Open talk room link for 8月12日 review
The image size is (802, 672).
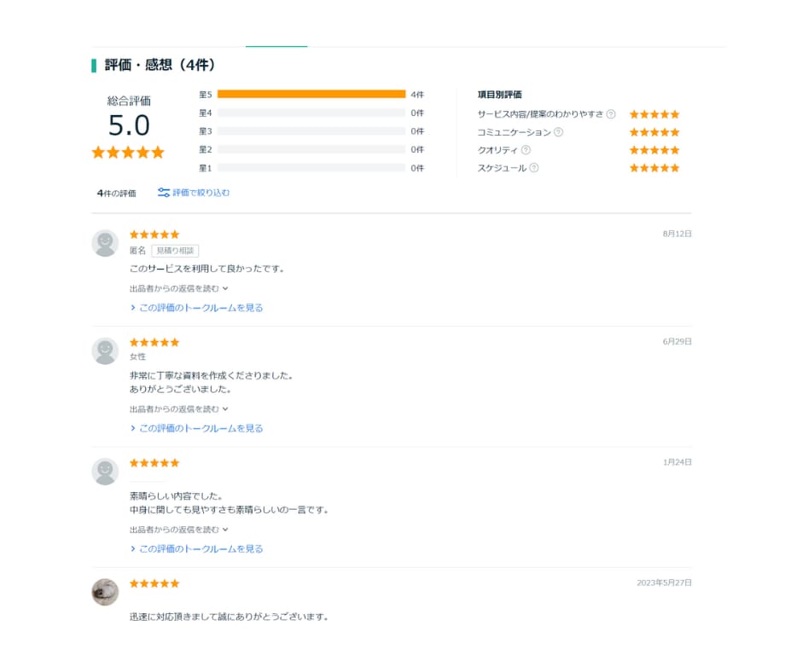point(196,307)
